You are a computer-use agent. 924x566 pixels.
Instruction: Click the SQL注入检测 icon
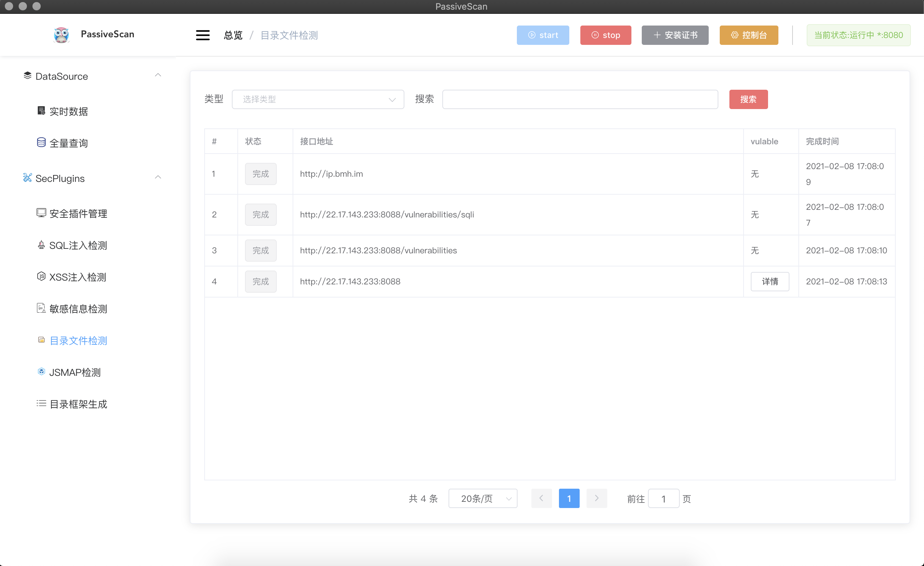[41, 245]
